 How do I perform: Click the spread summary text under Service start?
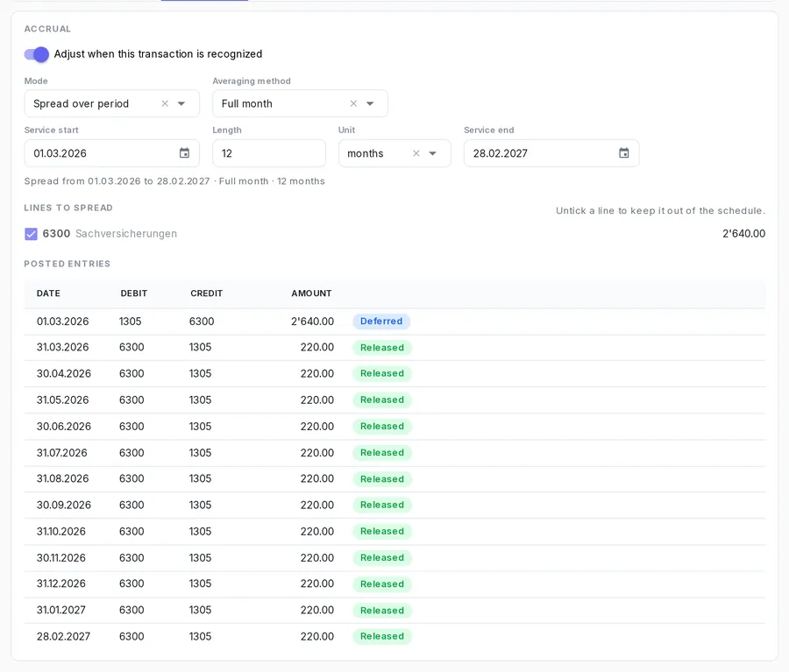click(x=174, y=181)
